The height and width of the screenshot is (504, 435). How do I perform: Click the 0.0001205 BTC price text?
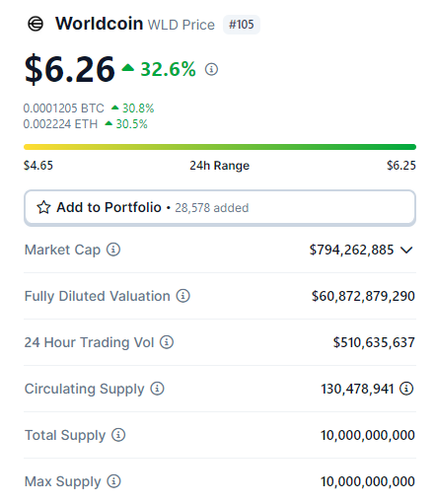[64, 108]
